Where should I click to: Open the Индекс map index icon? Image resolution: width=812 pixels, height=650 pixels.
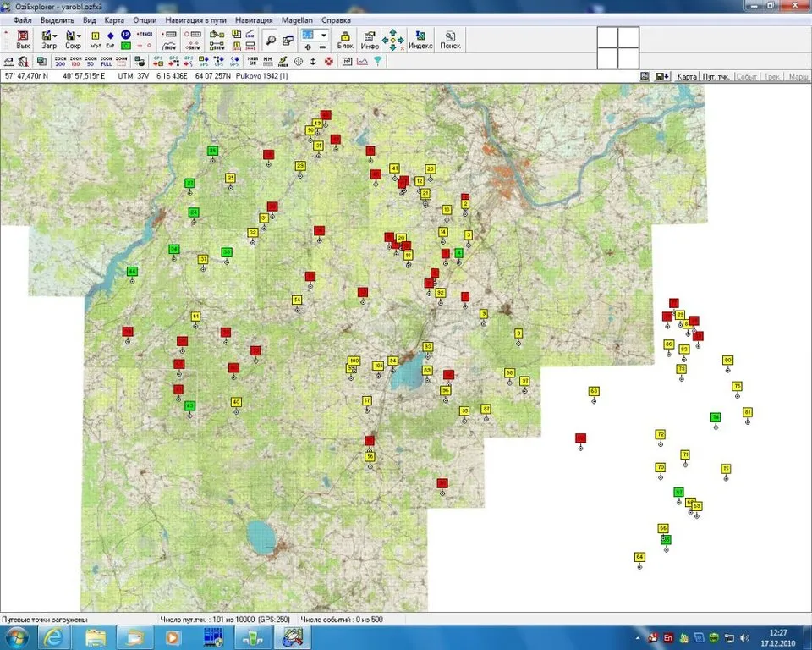pos(420,40)
